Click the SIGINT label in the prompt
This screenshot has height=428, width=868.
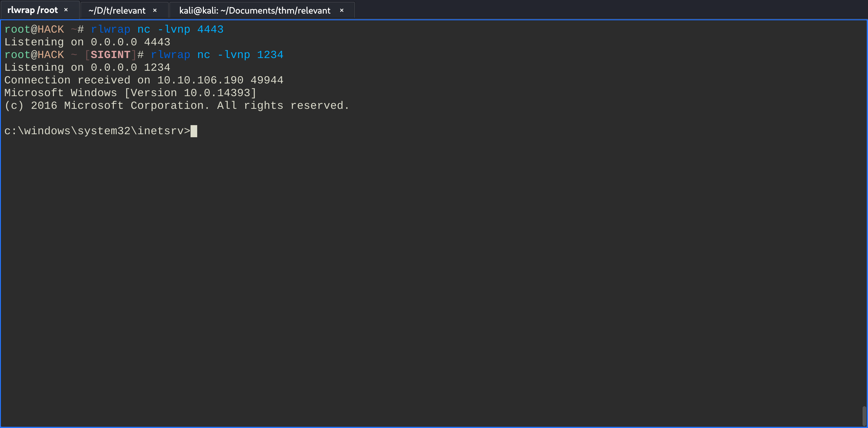point(110,54)
